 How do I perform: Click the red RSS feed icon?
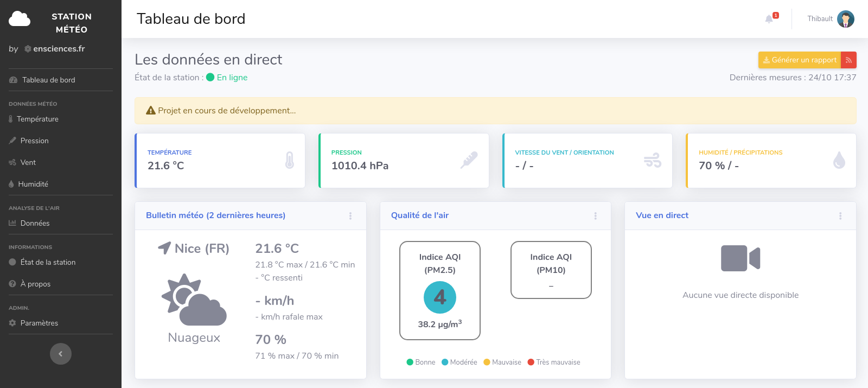point(848,60)
